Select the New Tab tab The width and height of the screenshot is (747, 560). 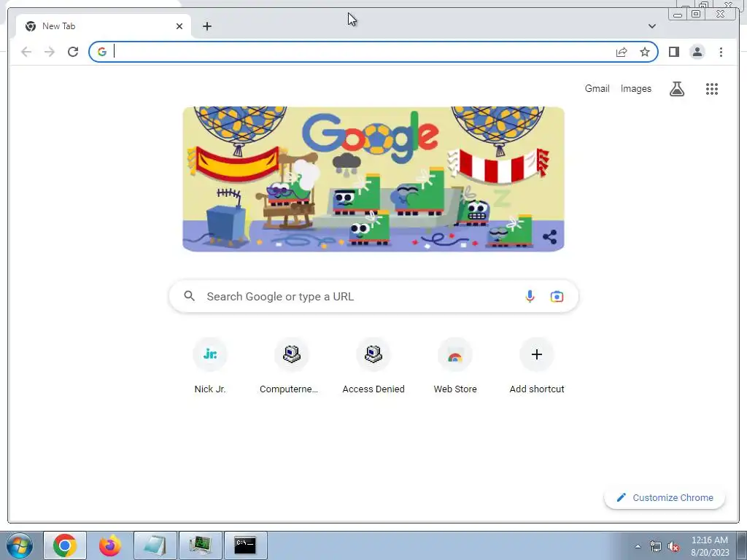tap(104, 26)
